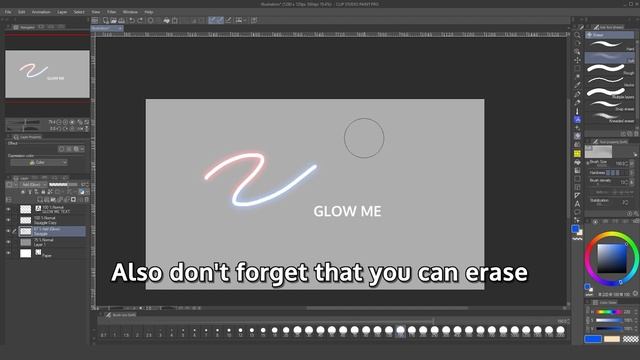Select the rectangle Selection area tool
Image resolution: width=640 pixels, height=360 pixels.
[577, 69]
